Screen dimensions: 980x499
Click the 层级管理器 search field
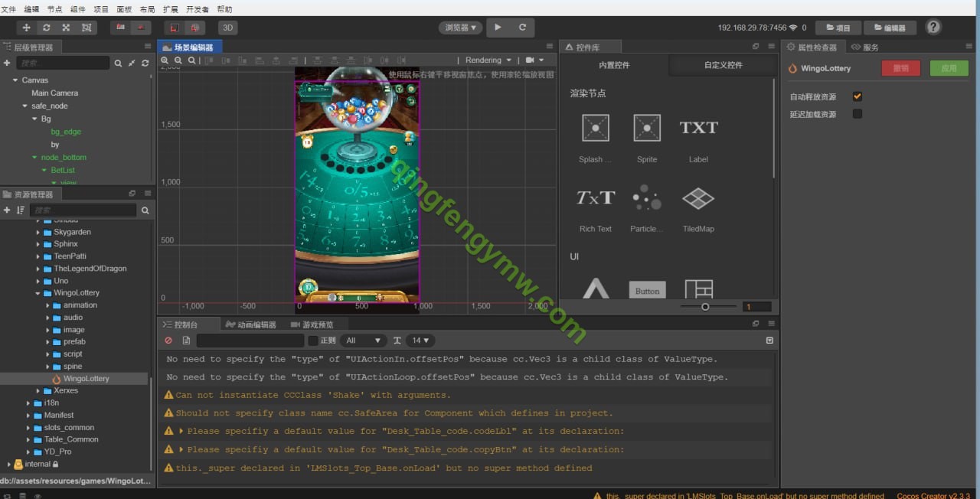point(63,63)
